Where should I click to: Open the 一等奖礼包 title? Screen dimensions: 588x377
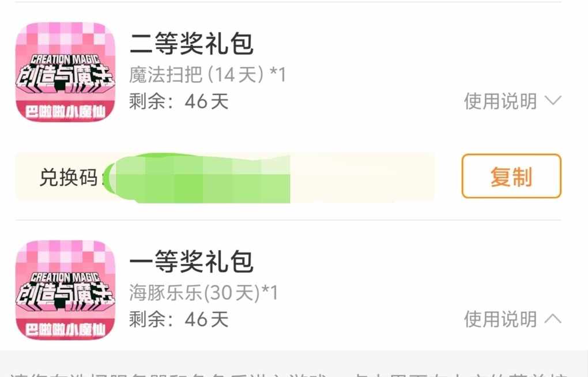(191, 262)
